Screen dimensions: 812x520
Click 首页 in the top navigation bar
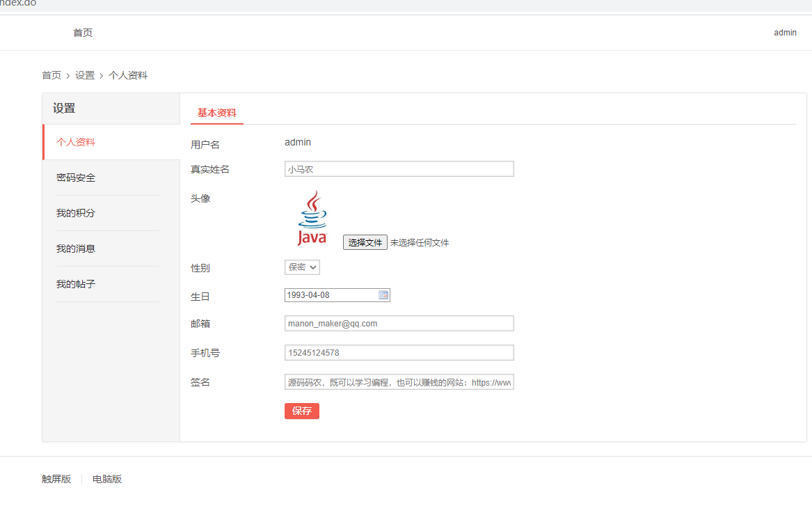click(x=83, y=32)
